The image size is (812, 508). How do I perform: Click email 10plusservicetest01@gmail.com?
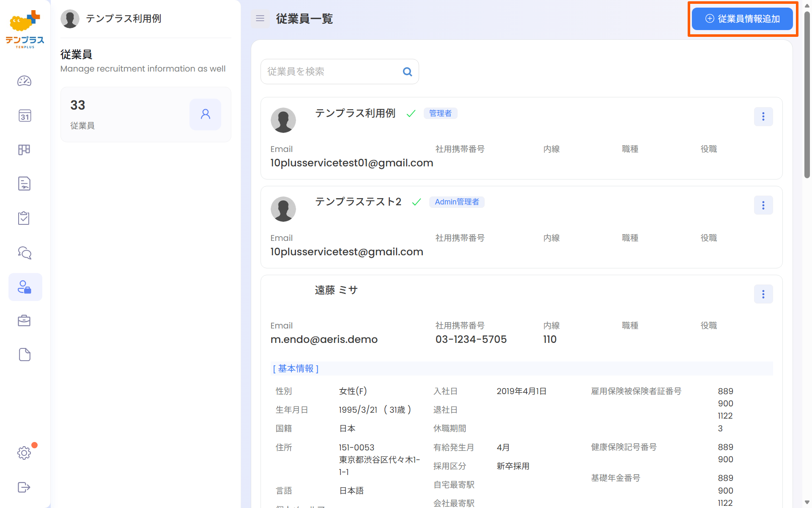point(352,163)
